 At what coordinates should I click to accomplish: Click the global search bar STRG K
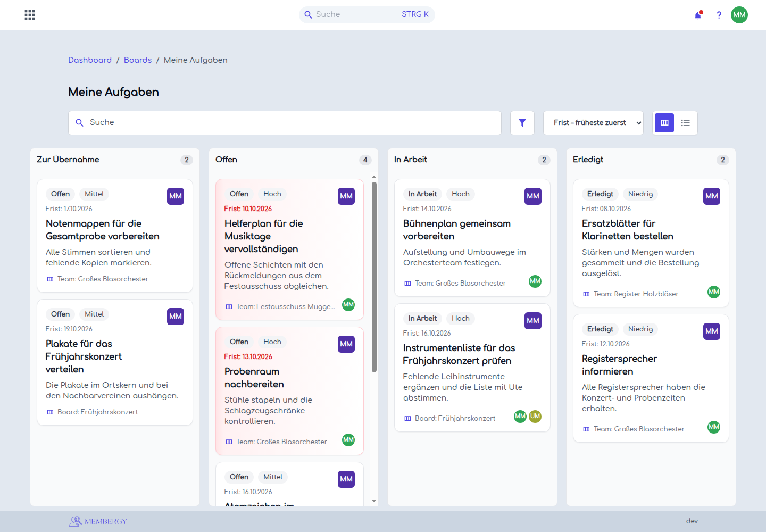367,14
